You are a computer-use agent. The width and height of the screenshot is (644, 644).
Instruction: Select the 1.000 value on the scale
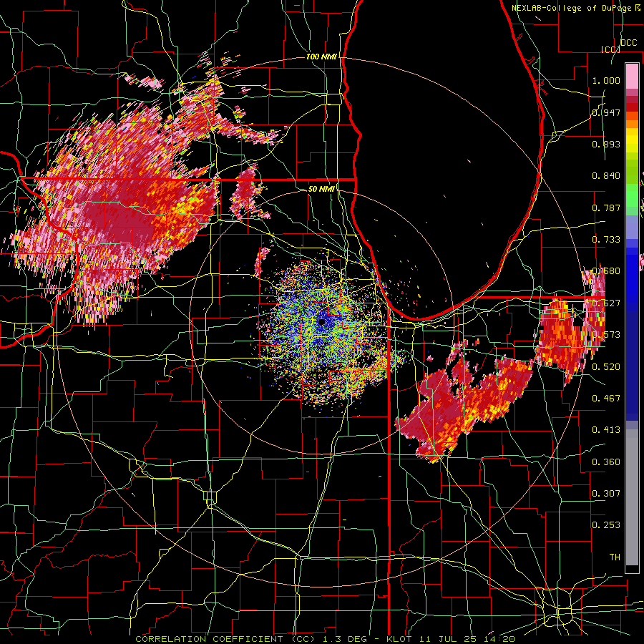(606, 80)
